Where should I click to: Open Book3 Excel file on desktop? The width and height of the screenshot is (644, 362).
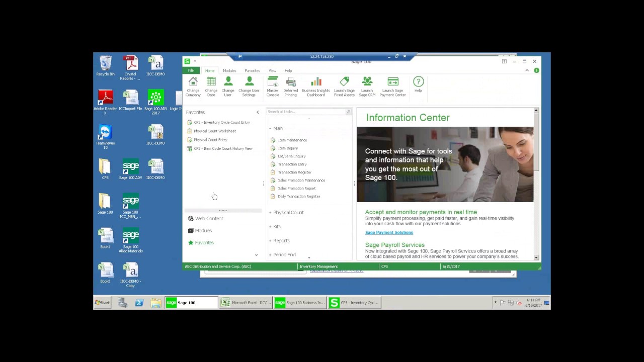(x=105, y=273)
